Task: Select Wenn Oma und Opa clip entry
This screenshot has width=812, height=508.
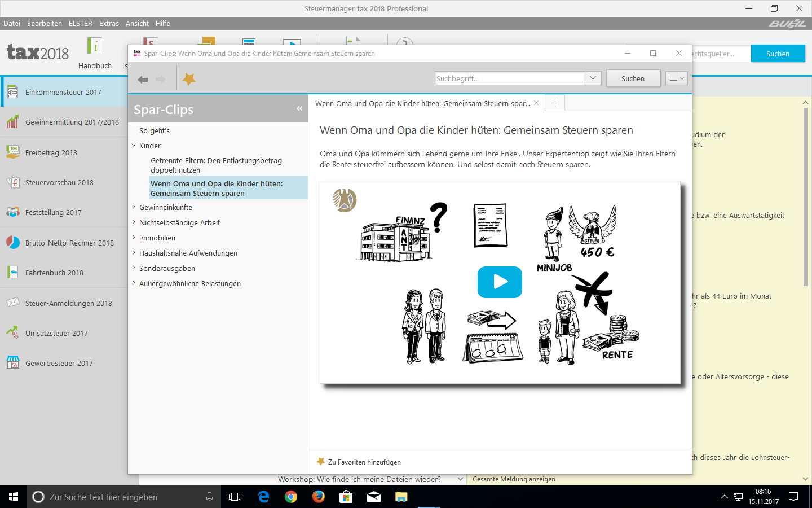Action: pos(228,188)
